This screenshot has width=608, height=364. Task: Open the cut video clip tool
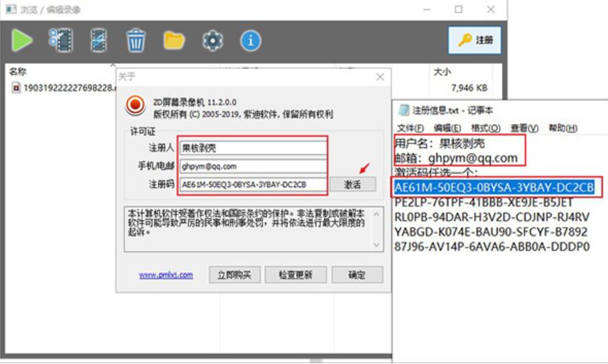pos(61,41)
